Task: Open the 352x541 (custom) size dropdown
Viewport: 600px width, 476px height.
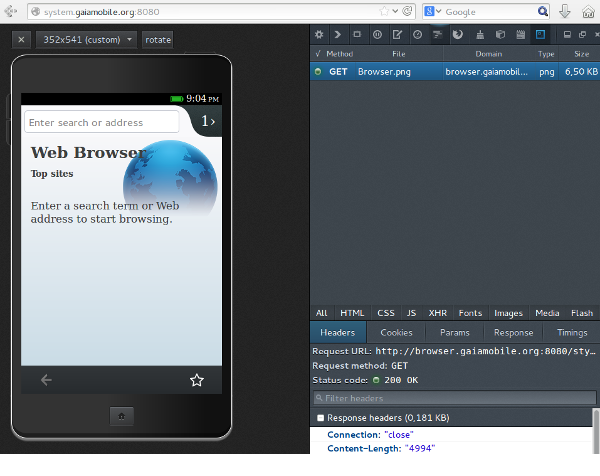Action: [88, 40]
